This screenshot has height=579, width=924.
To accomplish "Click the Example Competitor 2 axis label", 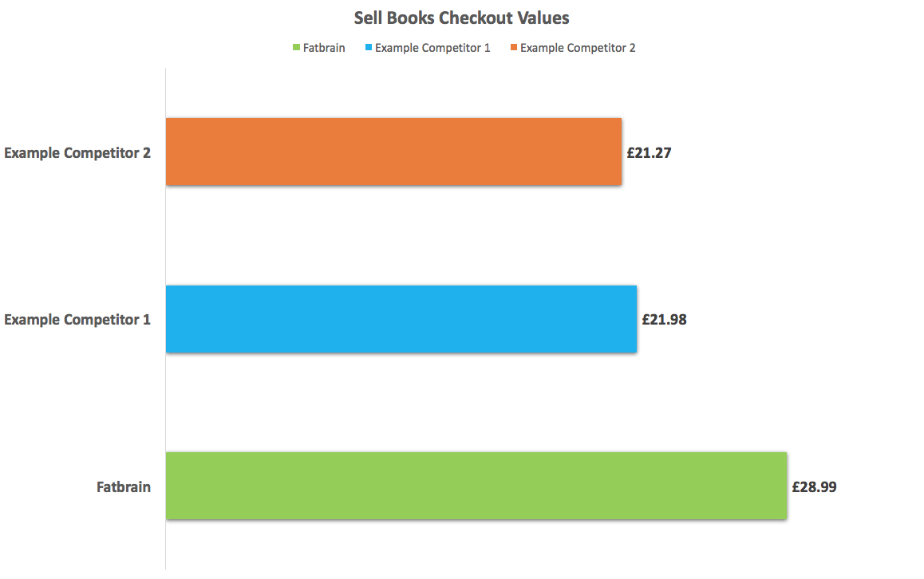I will tap(77, 152).
